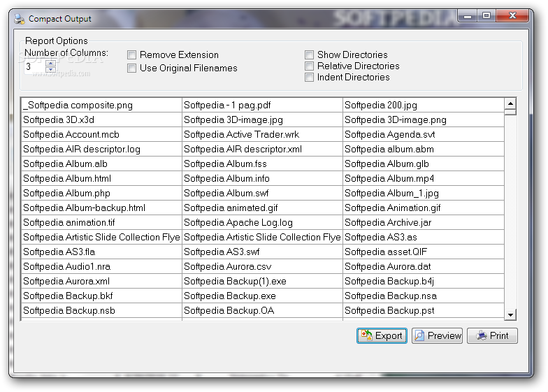Screen dimensions: 548x392
Task: Select cell Softpedia Aurora.xml
Action: [101, 281]
